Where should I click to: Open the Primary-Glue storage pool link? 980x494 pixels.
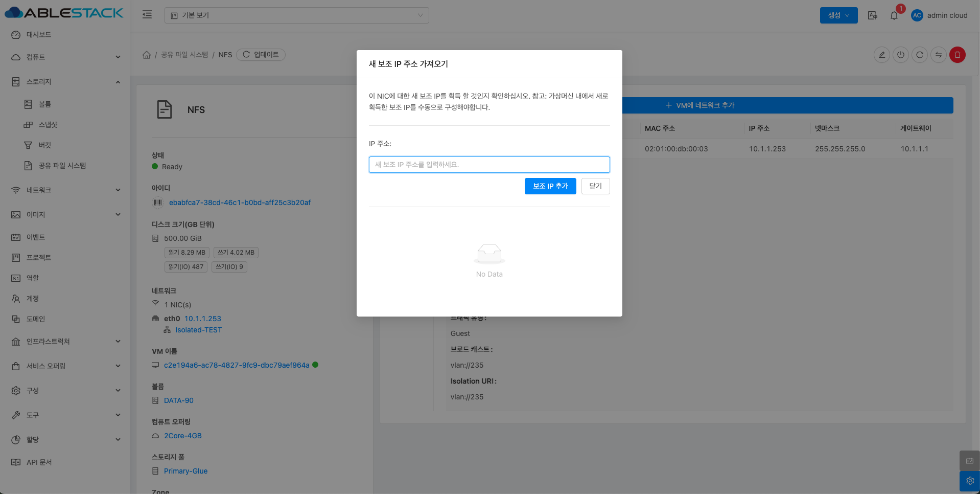tap(185, 471)
